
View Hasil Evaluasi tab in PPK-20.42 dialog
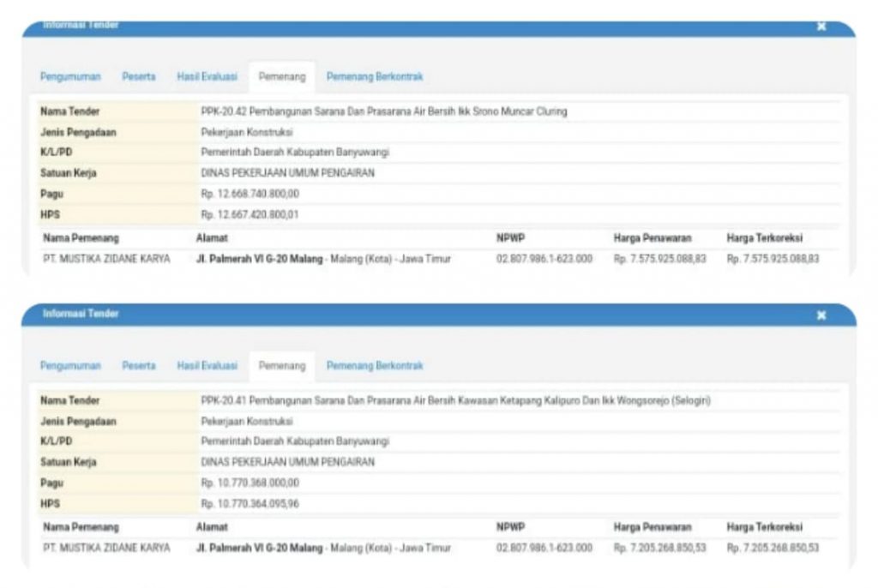[x=207, y=77]
